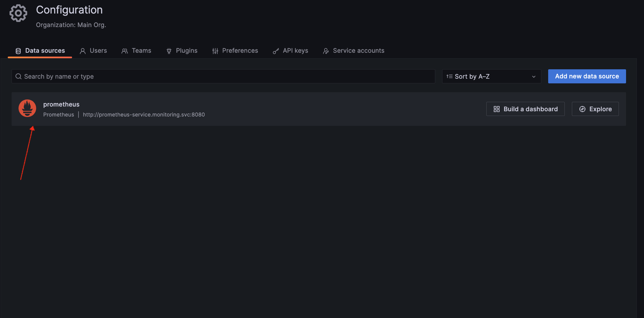Open Explore for prometheus

[x=595, y=109]
